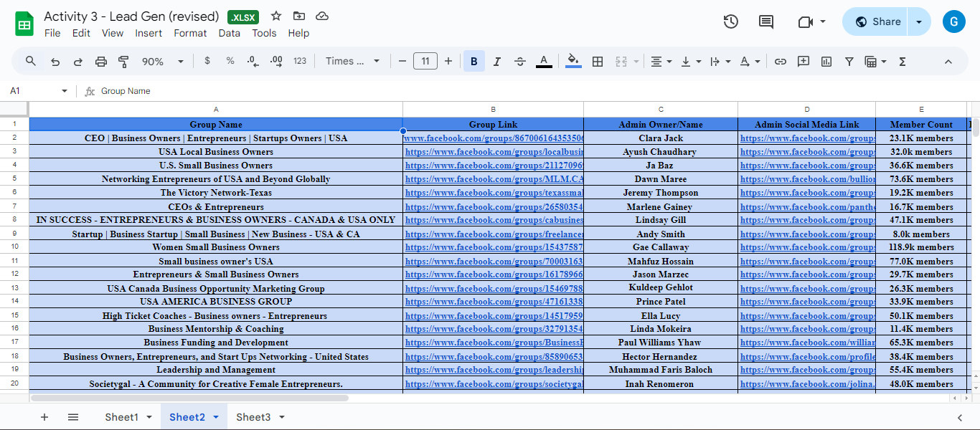This screenshot has height=430, width=980.
Task: Insert a link
Action: point(781,62)
